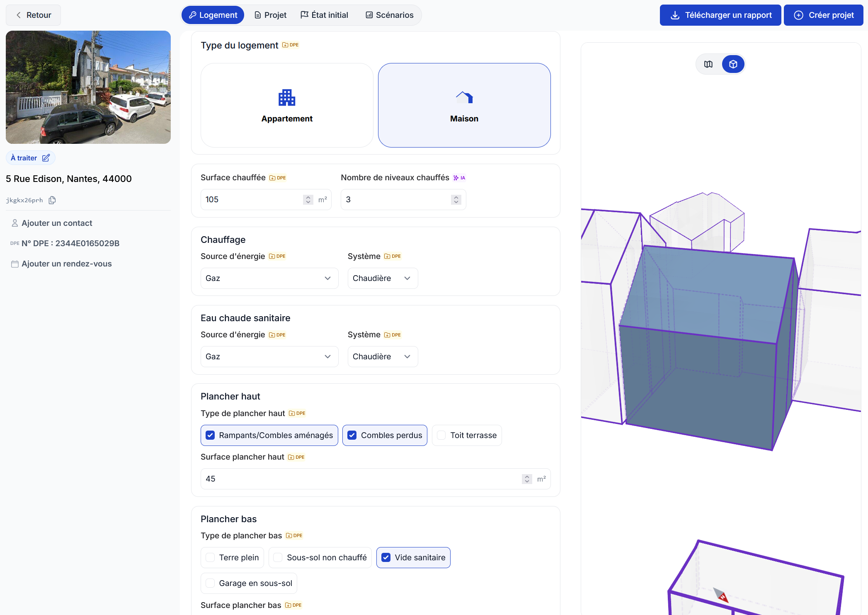The height and width of the screenshot is (615, 868).
Task: Open the Chauffage Système Chaudière dropdown
Action: (382, 278)
